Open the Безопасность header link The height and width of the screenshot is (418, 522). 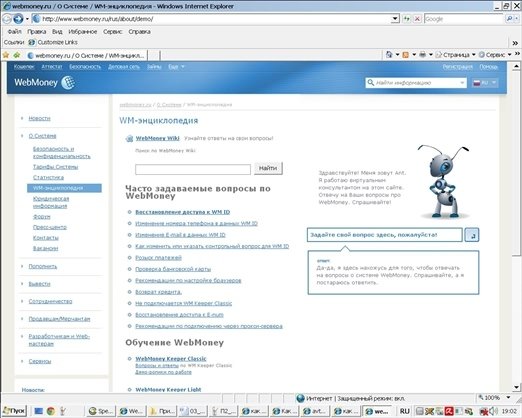pyautogui.click(x=85, y=67)
